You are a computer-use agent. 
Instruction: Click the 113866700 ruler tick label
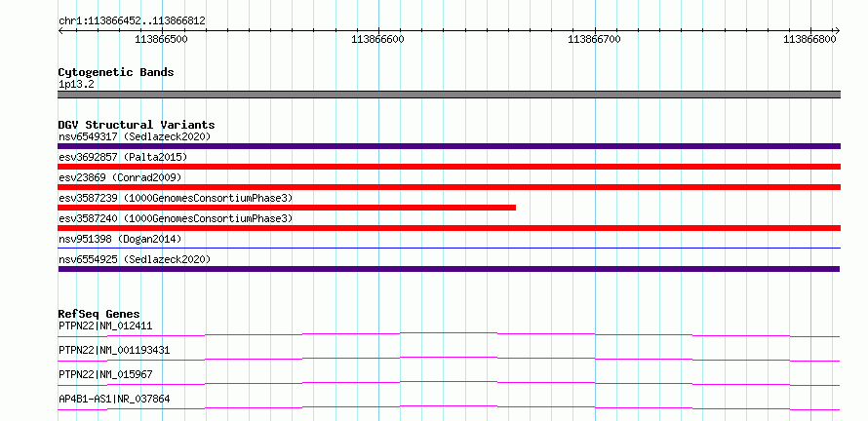click(595, 39)
